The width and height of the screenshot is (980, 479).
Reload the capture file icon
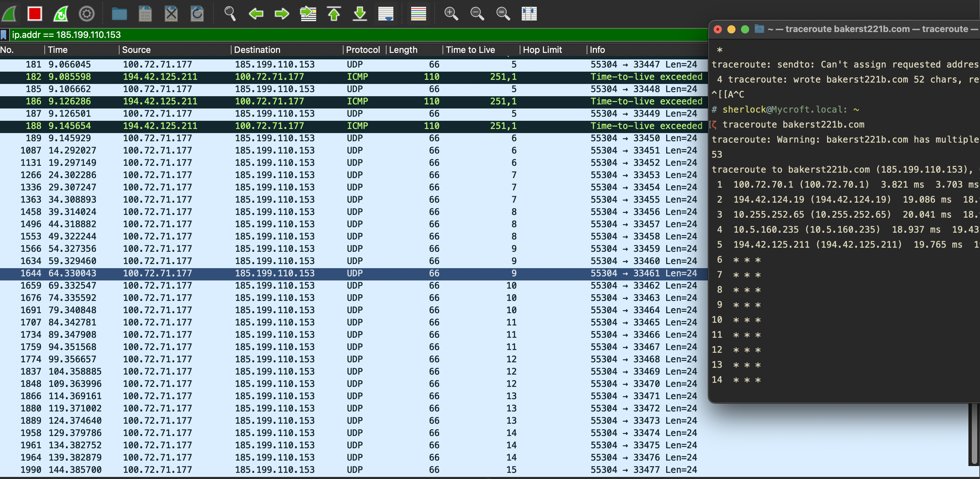197,14
